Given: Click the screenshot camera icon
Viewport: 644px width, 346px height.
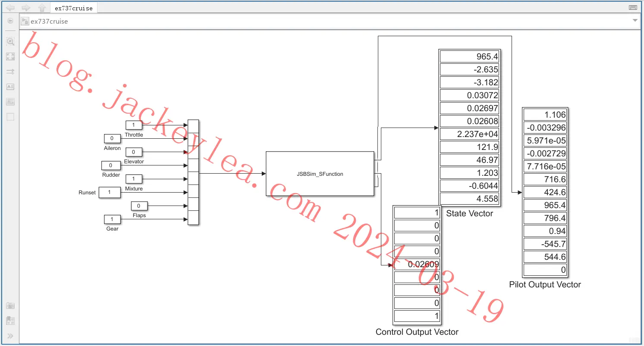Looking at the screenshot, I should click(x=10, y=305).
